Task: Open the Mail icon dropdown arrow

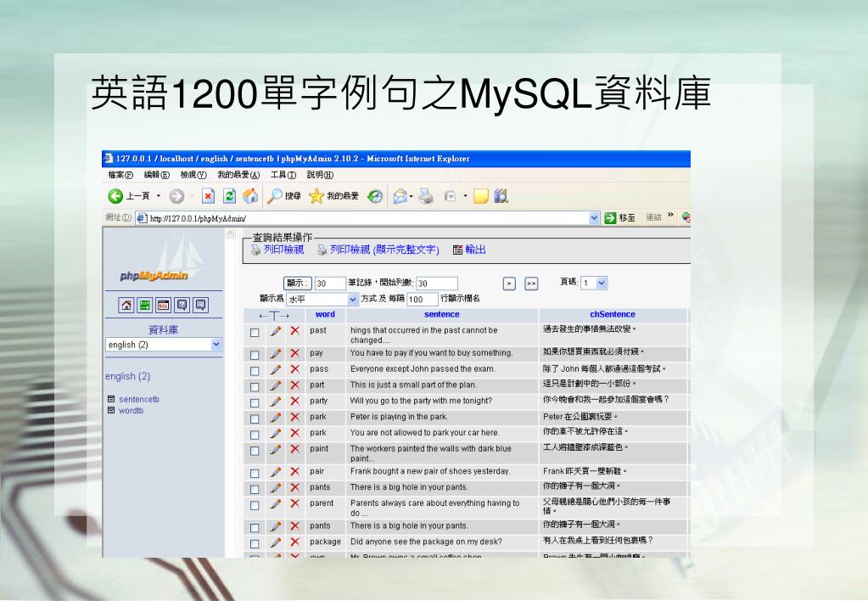Action: pyautogui.click(x=411, y=197)
